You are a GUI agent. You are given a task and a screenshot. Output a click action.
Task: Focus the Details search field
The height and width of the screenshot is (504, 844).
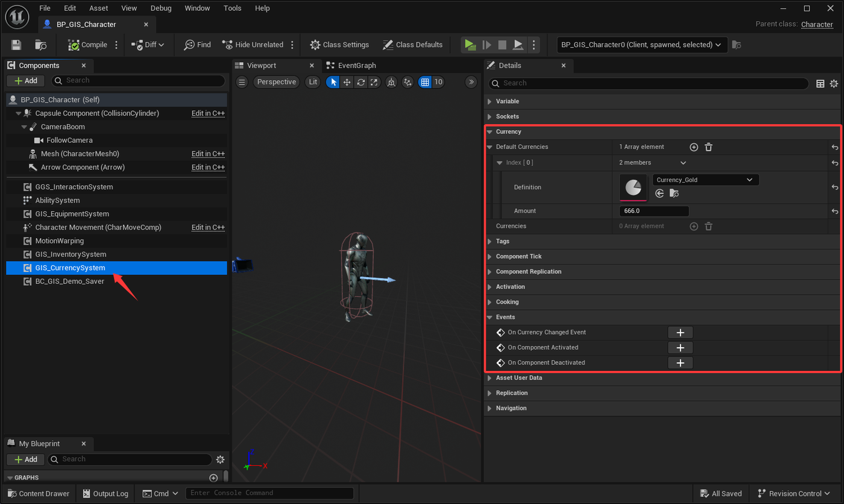pos(648,83)
